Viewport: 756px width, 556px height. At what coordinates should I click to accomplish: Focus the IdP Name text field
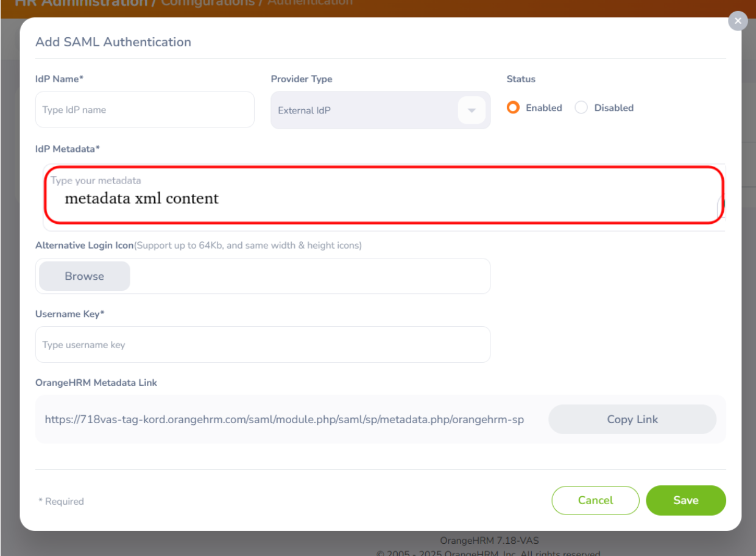click(144, 110)
